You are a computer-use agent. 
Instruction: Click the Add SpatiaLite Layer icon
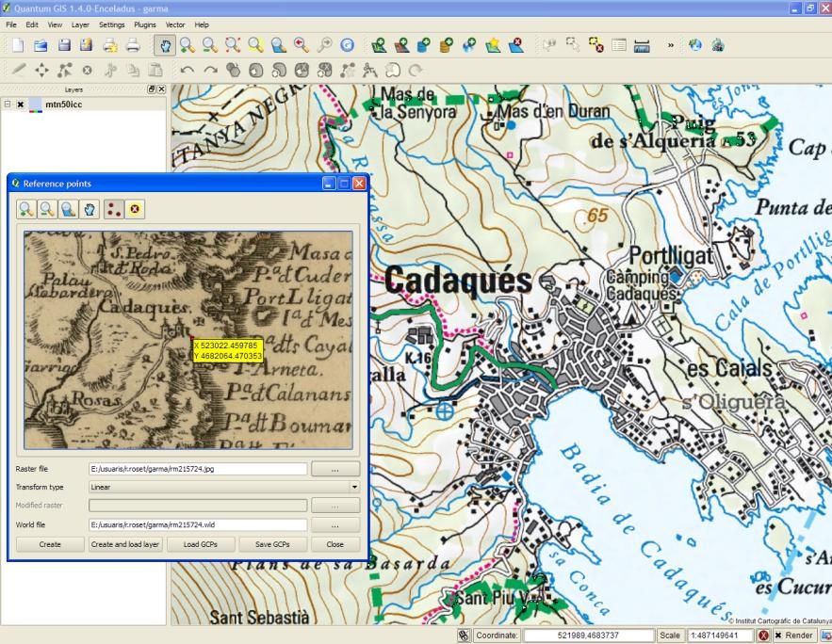447,45
